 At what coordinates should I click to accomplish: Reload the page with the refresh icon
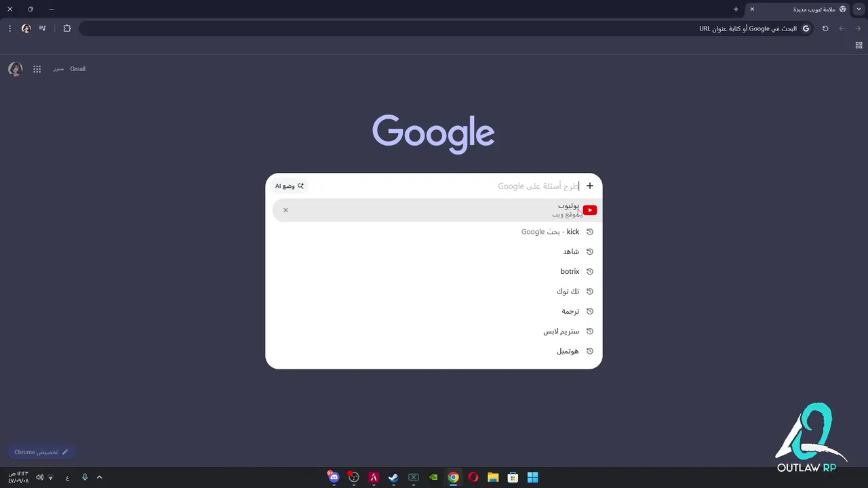(x=825, y=28)
